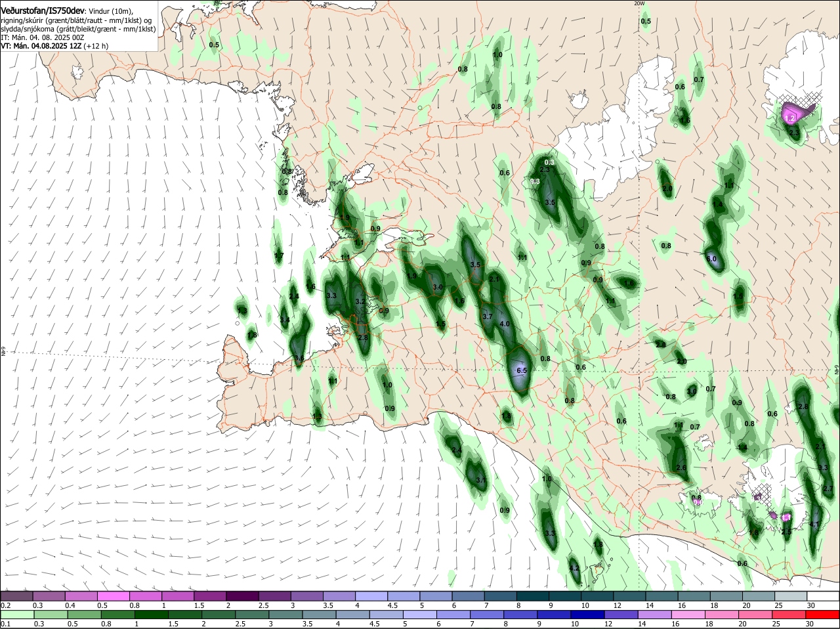840x629 pixels.
Task: Click the 3.2 rainfall value label
Action: (360, 301)
